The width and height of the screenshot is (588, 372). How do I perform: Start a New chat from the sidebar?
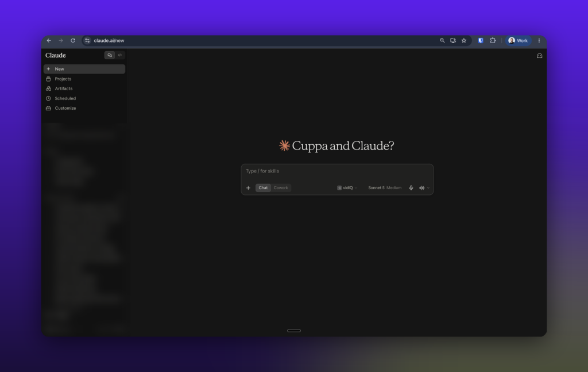coord(84,69)
